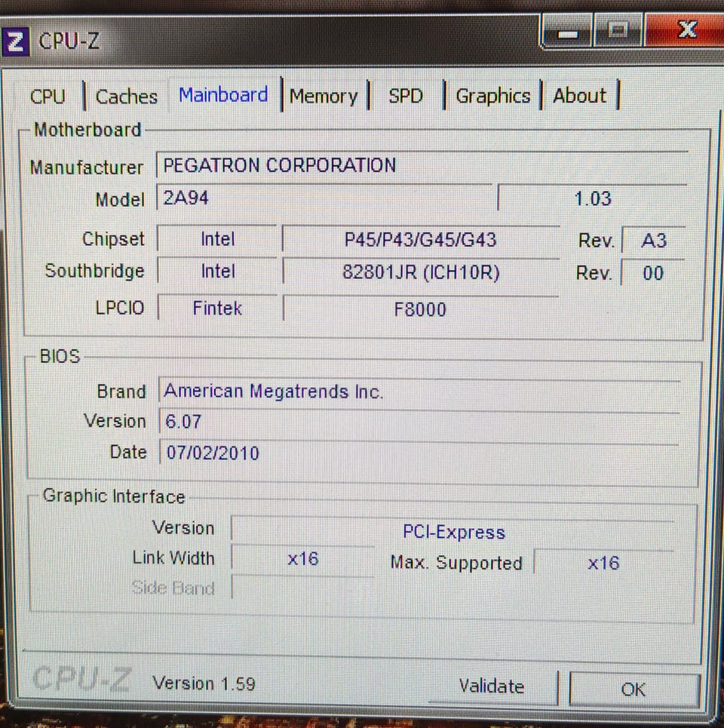724x728 pixels.
Task: Click the Model field showing 2A94
Action: (325, 198)
